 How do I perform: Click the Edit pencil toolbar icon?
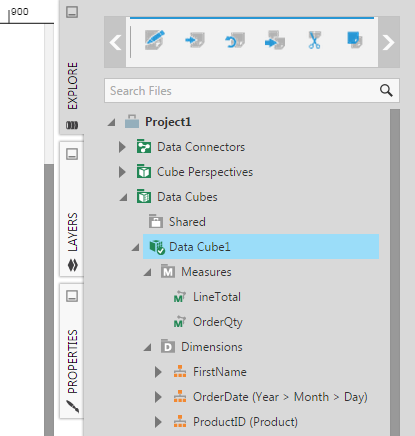[155, 40]
